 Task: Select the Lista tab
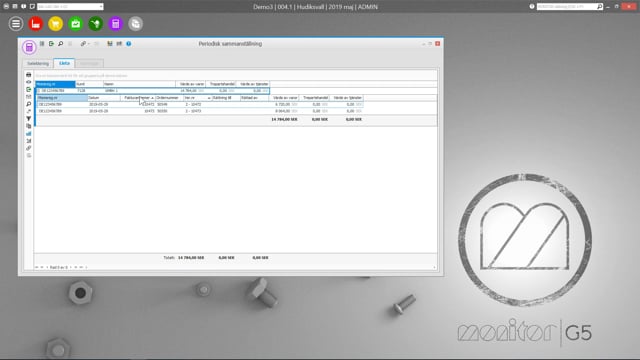(x=64, y=63)
